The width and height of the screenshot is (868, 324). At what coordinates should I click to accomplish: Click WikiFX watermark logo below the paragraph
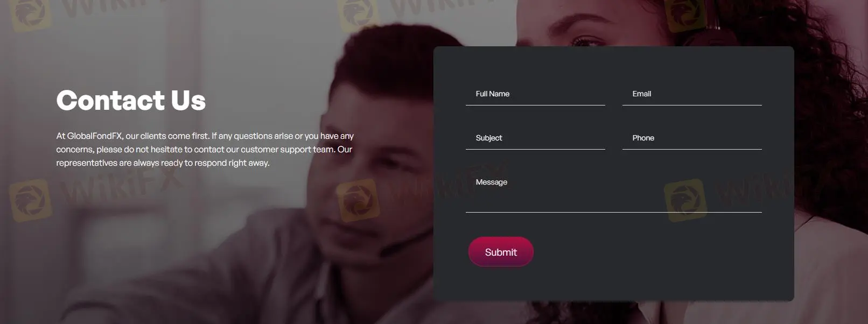tap(30, 200)
